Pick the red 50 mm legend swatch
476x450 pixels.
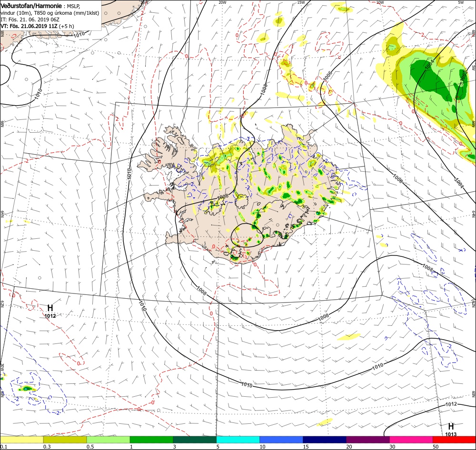click(x=454, y=440)
